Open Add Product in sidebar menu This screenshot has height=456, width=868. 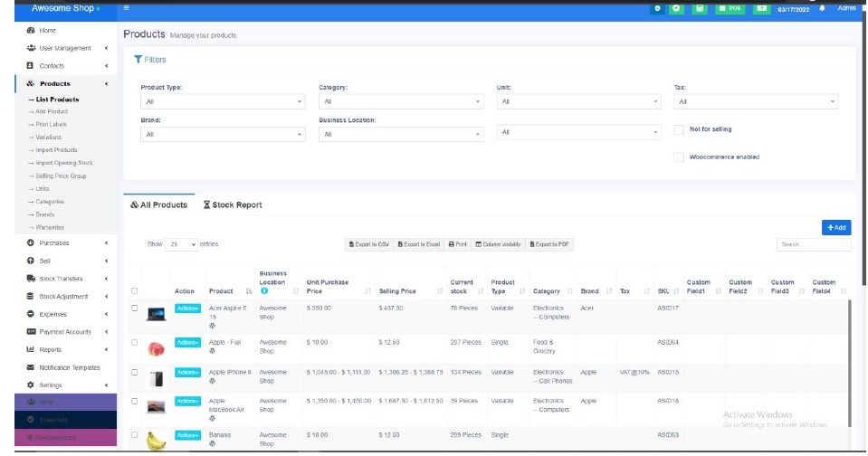pos(51,112)
